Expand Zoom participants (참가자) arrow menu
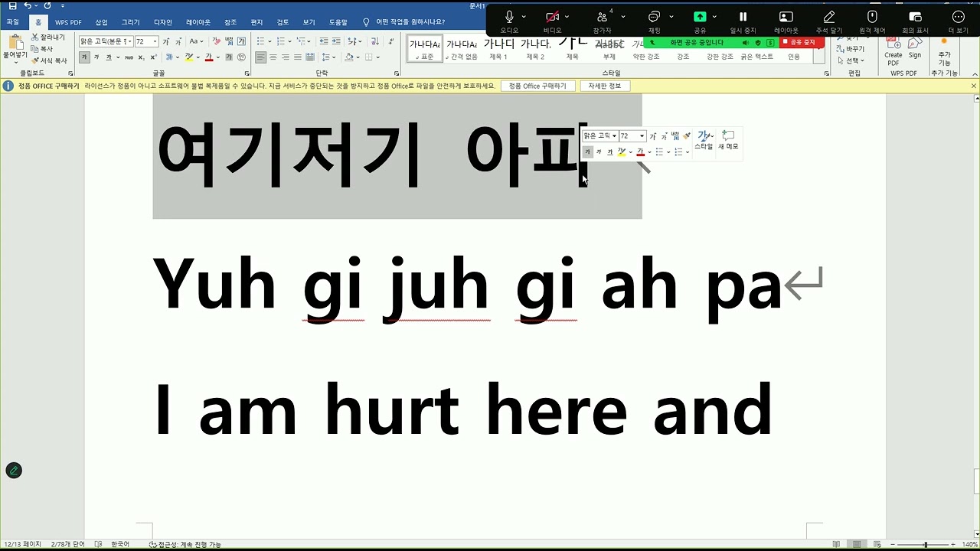This screenshot has width=980, height=551. [622, 17]
